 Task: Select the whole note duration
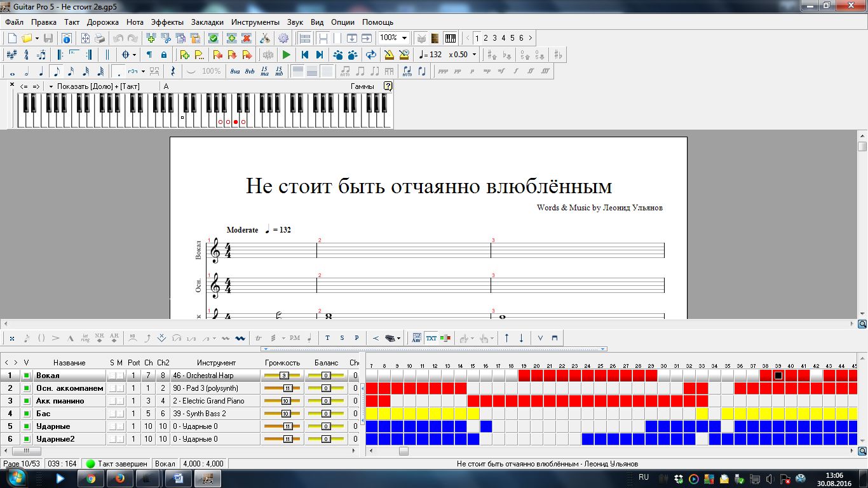click(12, 72)
